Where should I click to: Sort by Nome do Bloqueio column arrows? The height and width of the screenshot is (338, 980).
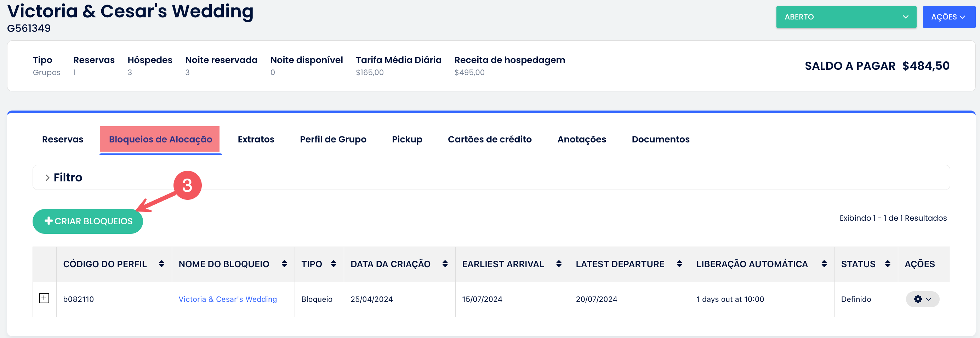(284, 264)
